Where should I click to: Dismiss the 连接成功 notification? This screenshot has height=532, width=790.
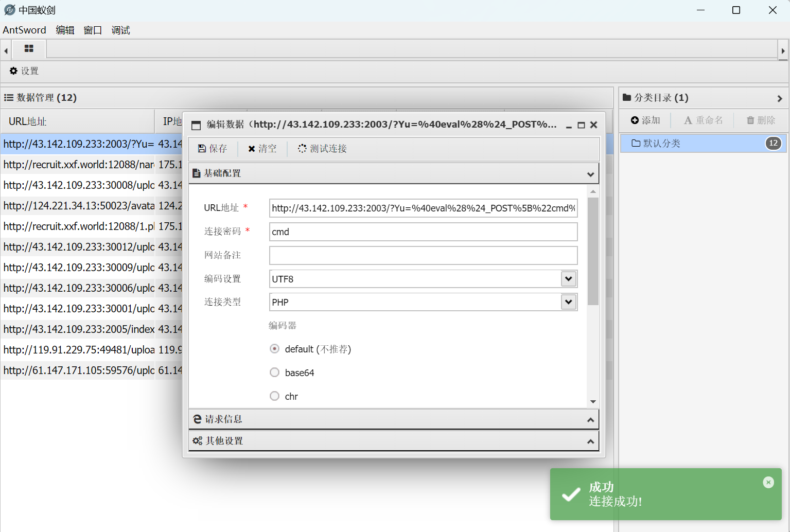pyautogui.click(x=768, y=482)
